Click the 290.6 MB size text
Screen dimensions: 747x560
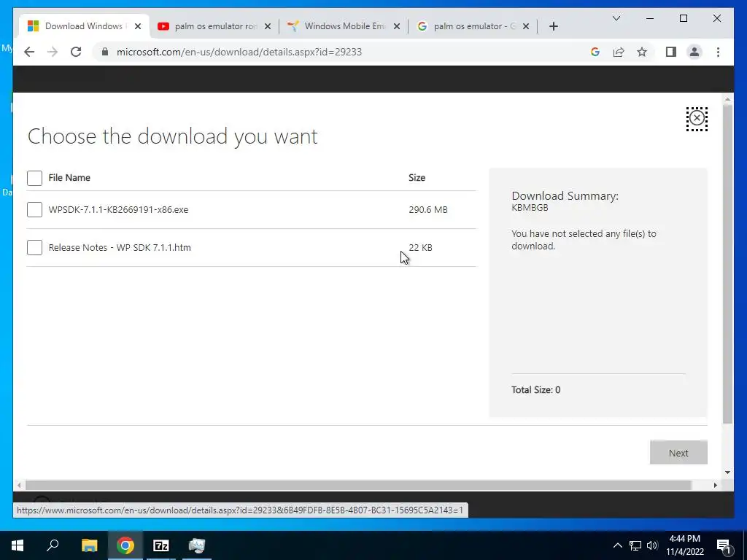point(427,209)
